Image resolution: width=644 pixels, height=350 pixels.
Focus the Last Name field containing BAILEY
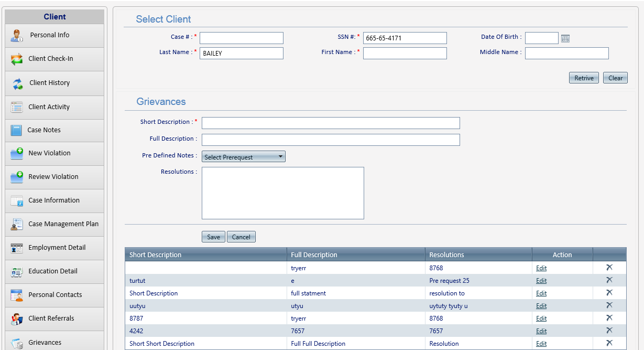pyautogui.click(x=242, y=53)
